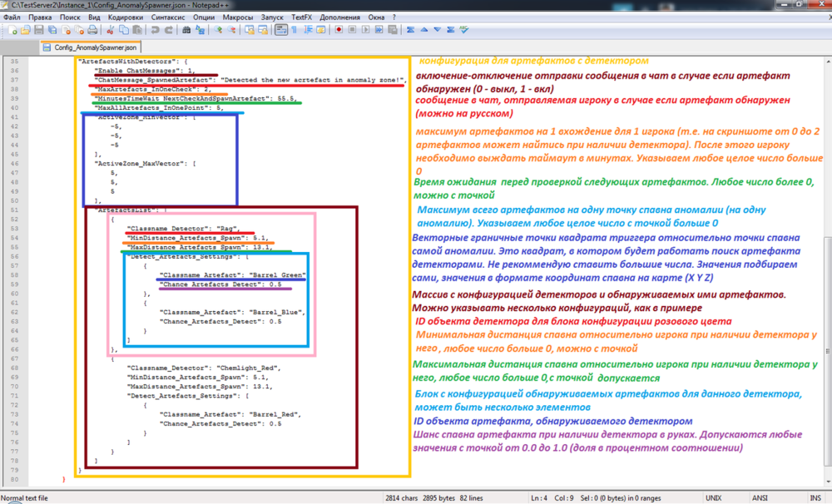Open the Правка menu
832x504 pixels.
point(40,17)
